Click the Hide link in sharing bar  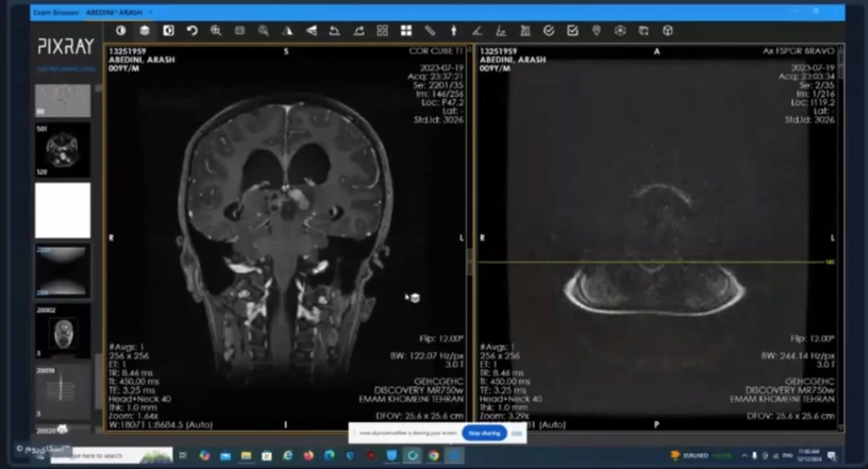pos(517,433)
